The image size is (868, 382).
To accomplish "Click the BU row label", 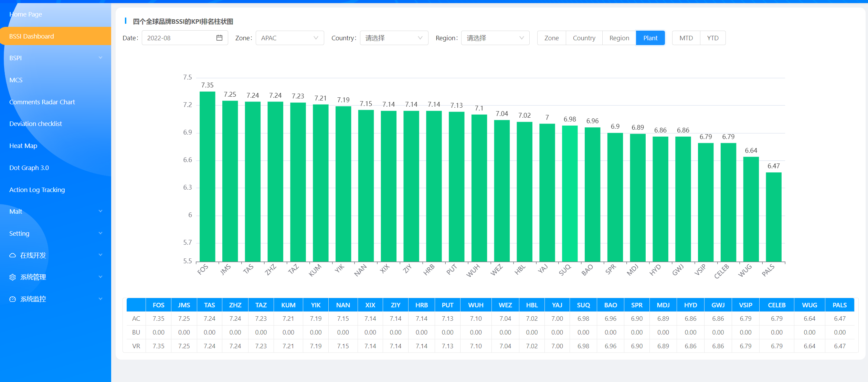I will tap(136, 332).
